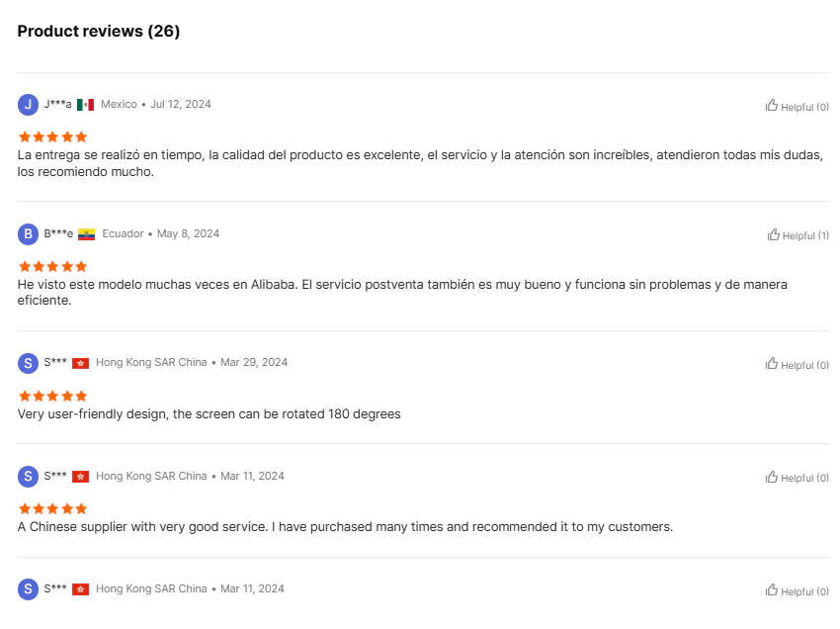Screen dimensions: 840x629
Task: Click the "S" avatar on the Mar 29 review
Action: [29, 363]
